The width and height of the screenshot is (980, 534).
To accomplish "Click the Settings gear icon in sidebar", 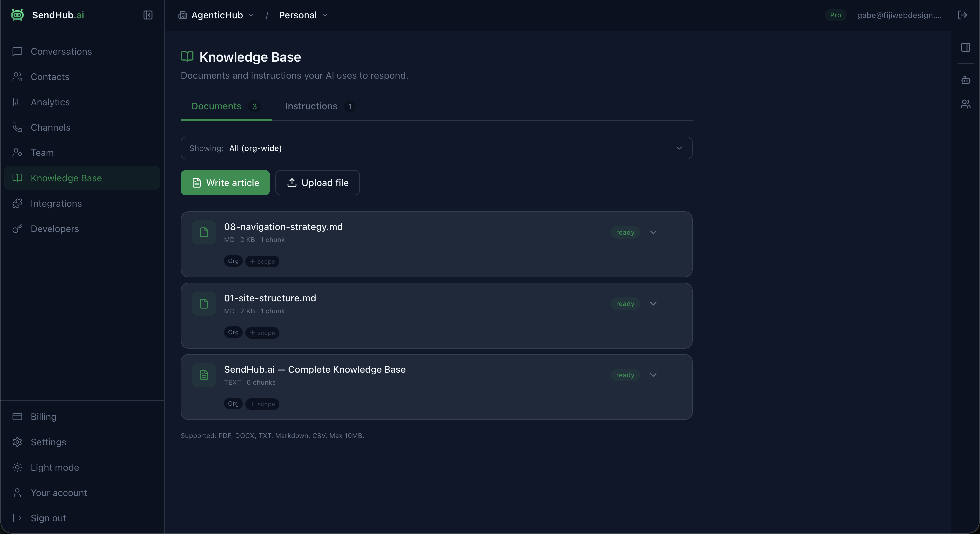I will click(x=17, y=442).
